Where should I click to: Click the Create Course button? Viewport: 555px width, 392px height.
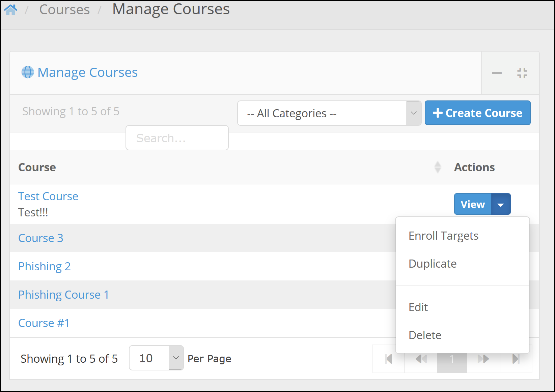point(477,113)
